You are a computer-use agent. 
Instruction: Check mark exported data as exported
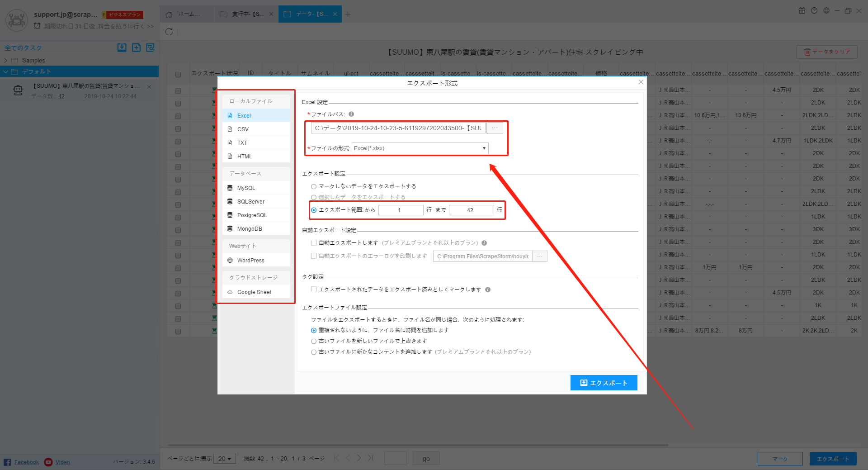(314, 290)
